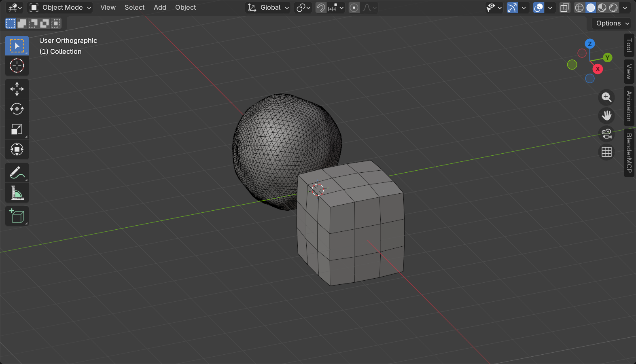636x364 pixels.
Task: Switch perspective/orthographic with grid icon
Action: pyautogui.click(x=606, y=152)
